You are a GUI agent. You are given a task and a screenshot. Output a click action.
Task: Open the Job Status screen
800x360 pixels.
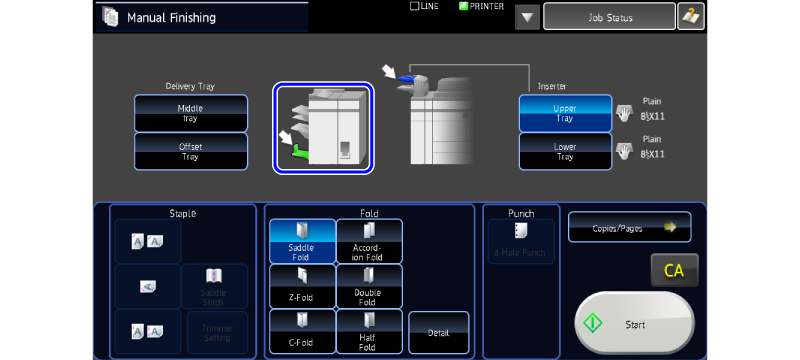click(610, 17)
